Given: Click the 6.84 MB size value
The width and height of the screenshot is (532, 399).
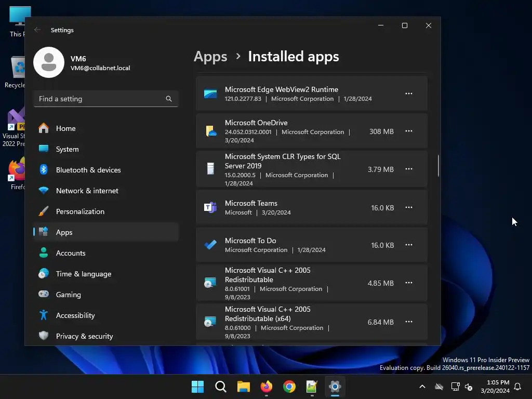Looking at the screenshot, I should (381, 322).
